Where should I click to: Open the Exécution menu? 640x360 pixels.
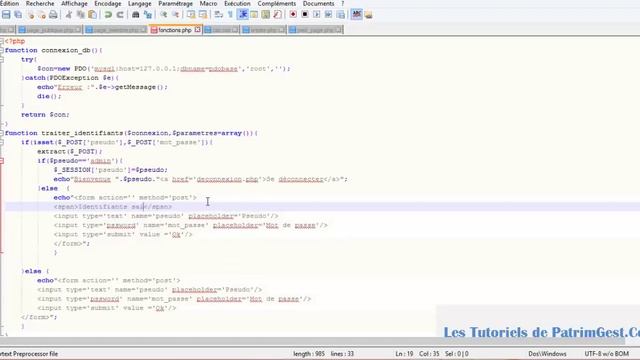237,4
